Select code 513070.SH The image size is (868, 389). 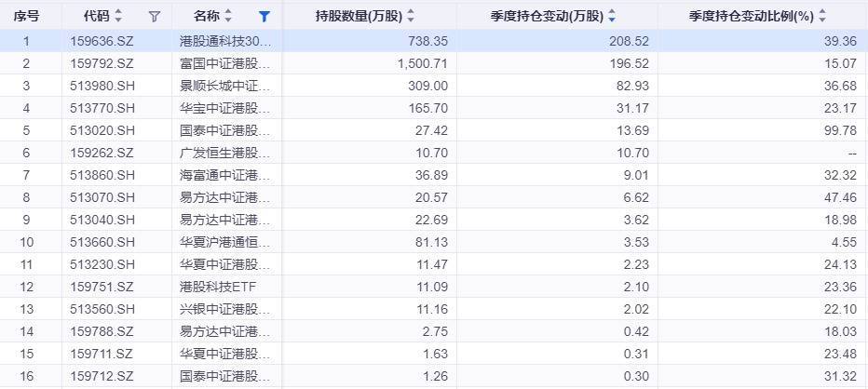click(102, 197)
